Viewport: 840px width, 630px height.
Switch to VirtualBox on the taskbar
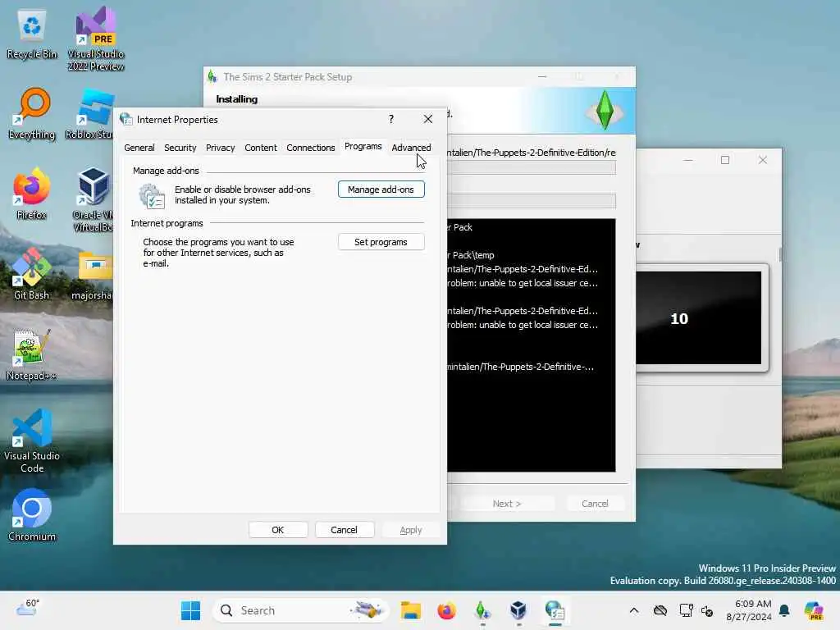coord(518,610)
